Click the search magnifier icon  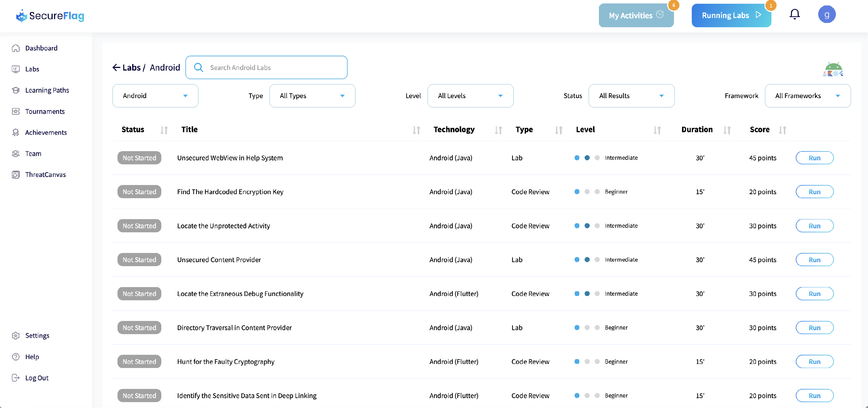tap(199, 67)
